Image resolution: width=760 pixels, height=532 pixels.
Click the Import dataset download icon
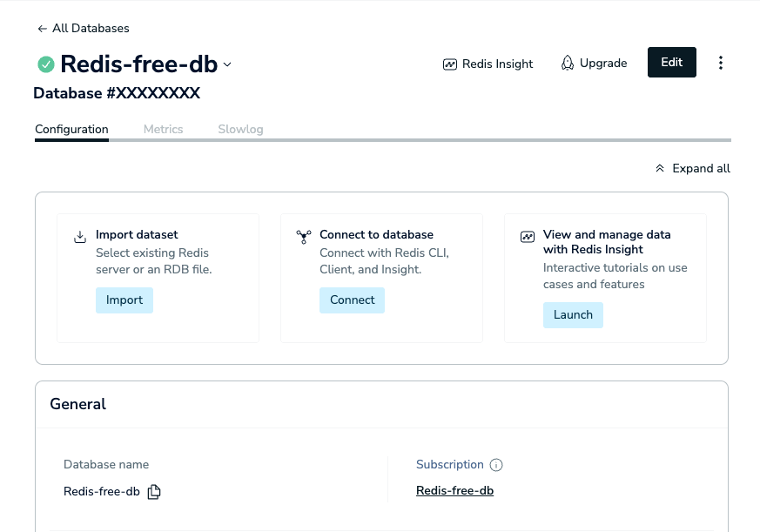click(80, 237)
